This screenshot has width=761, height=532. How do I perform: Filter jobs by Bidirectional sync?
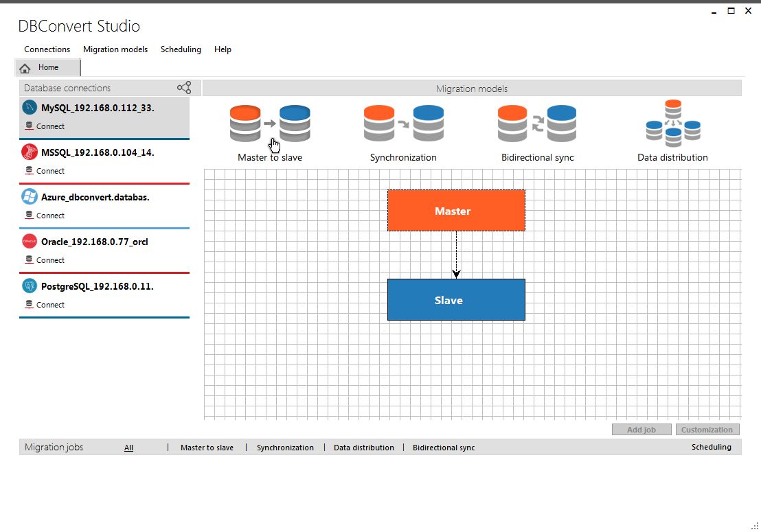443,447
